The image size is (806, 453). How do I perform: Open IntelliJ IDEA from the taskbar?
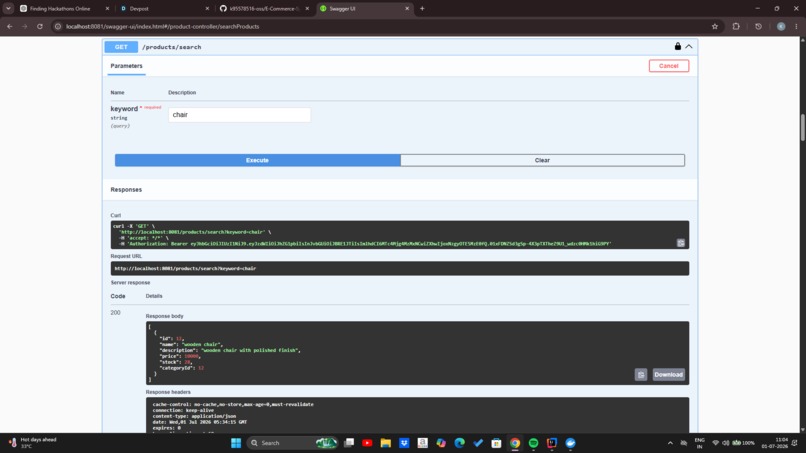[552, 443]
